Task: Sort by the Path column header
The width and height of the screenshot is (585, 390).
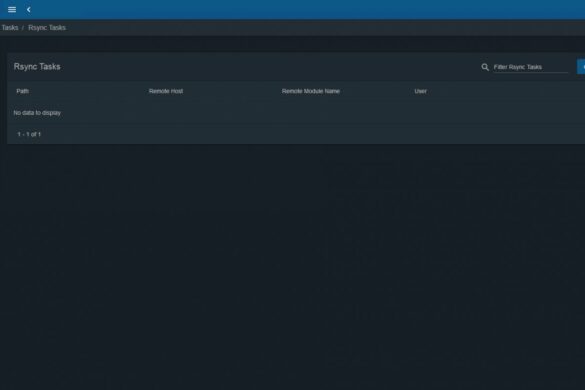Action: [x=23, y=91]
